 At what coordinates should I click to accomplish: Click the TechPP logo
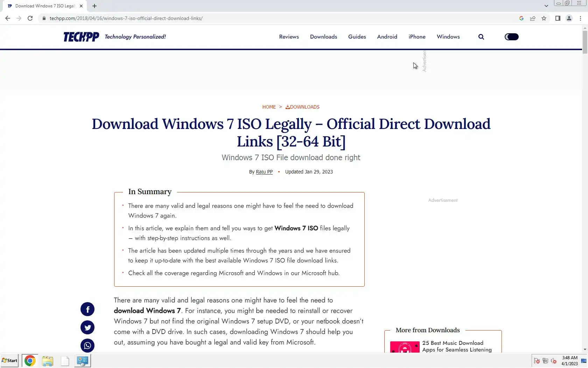[81, 37]
